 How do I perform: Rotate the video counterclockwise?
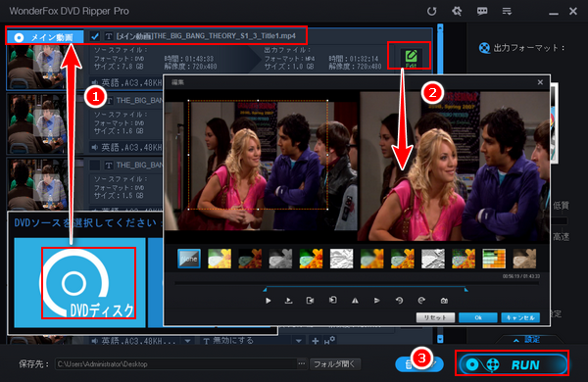[x=399, y=301]
